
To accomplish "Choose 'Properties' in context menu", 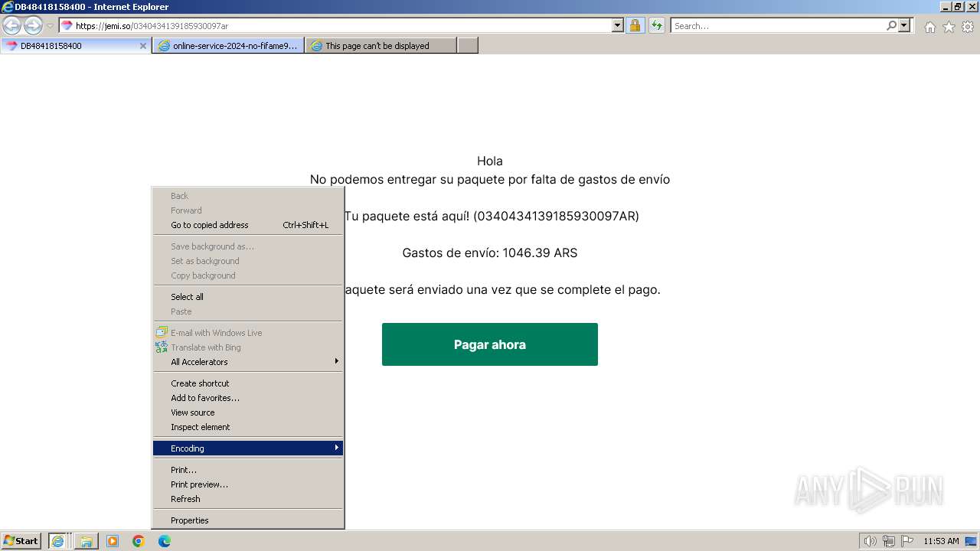I will (248, 520).
